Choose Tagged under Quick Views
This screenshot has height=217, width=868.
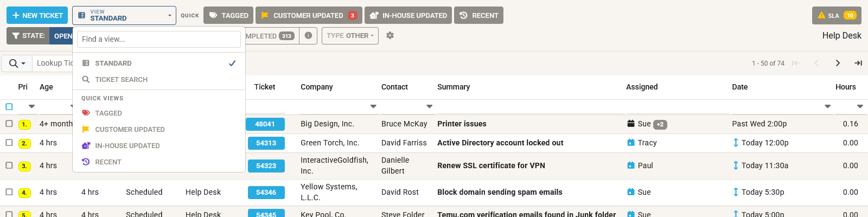click(159, 113)
